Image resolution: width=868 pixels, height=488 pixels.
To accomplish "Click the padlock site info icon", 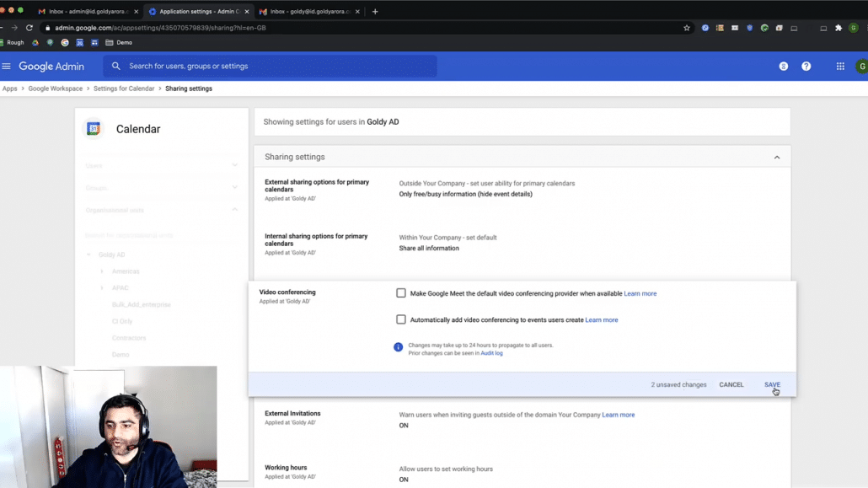I will pyautogui.click(x=47, y=28).
